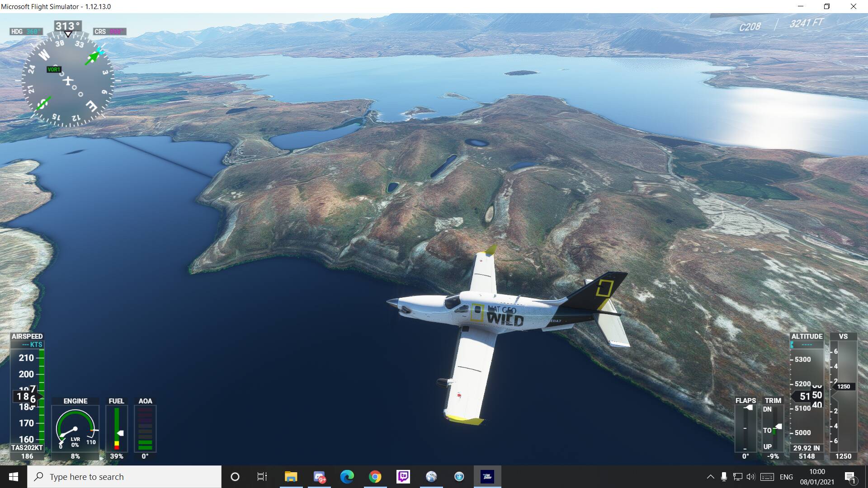Open network status tray icon
The height and width of the screenshot is (488, 868).
[x=738, y=477]
